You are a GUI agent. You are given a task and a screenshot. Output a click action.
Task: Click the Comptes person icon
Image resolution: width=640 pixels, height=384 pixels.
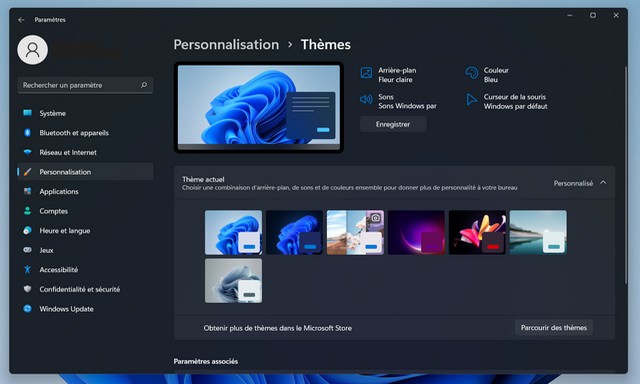[27, 211]
